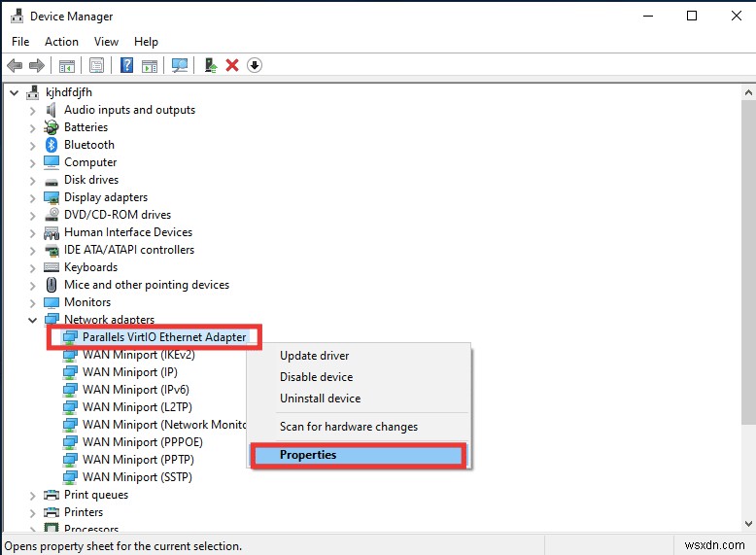Viewport: 756px width, 555px height.
Task: Click the Human Interface Devices icon
Action: pos(52,232)
